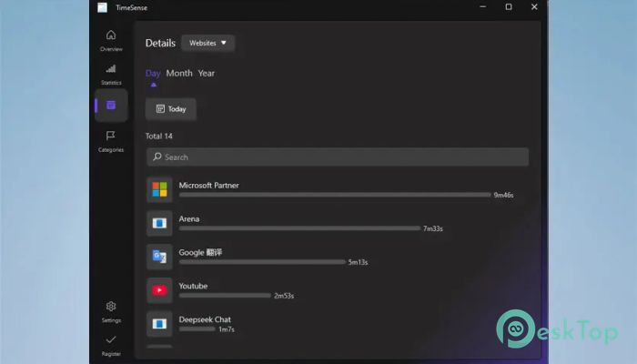Click the 1m7s duration value
This screenshot has width=637, height=364.
coord(227,329)
